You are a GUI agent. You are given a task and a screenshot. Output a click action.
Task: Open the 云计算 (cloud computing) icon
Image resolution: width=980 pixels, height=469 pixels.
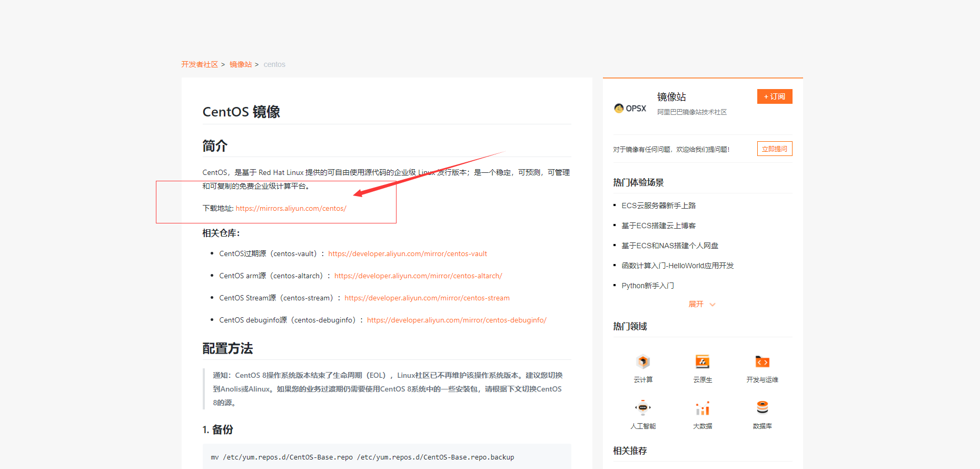click(643, 362)
